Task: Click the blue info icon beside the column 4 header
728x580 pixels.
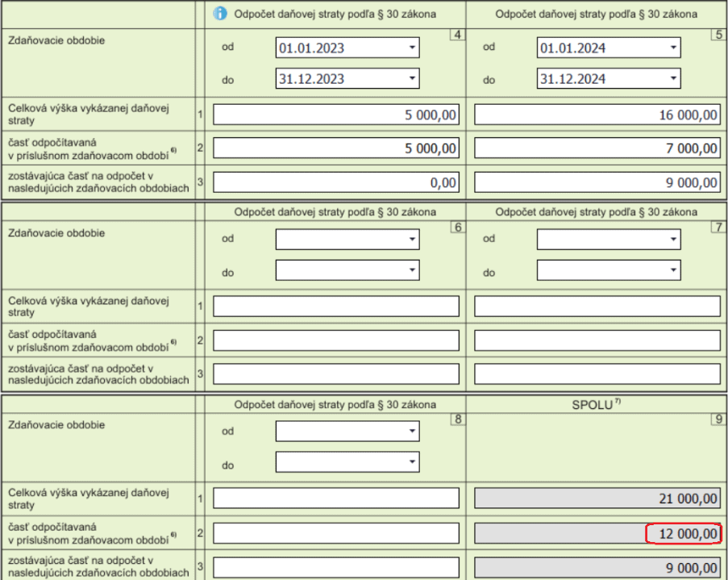Action: pos(219,14)
